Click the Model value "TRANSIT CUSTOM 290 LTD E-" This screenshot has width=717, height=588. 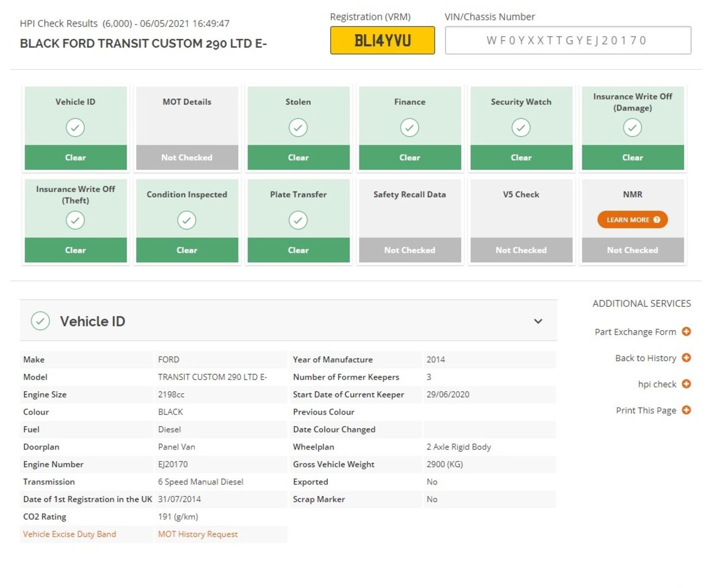click(x=212, y=377)
